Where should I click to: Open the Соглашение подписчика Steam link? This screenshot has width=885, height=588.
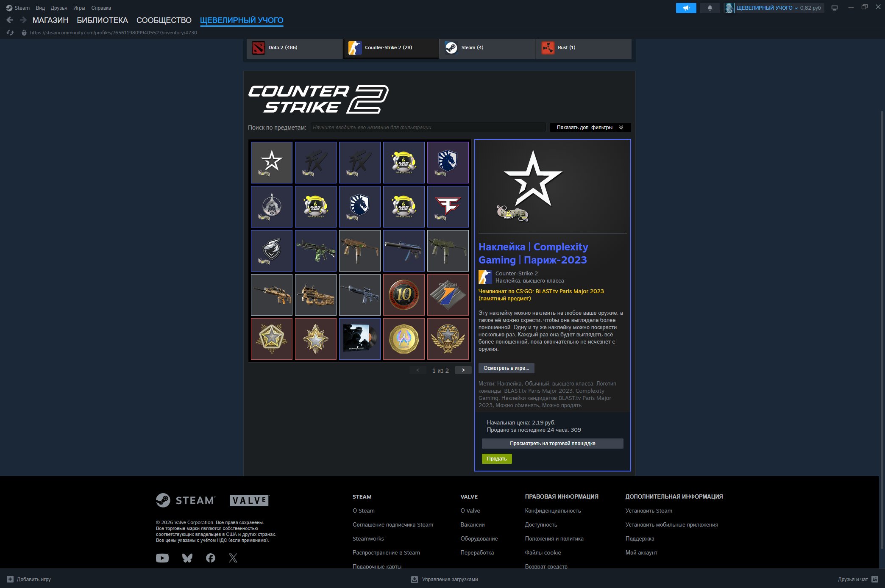click(x=393, y=524)
